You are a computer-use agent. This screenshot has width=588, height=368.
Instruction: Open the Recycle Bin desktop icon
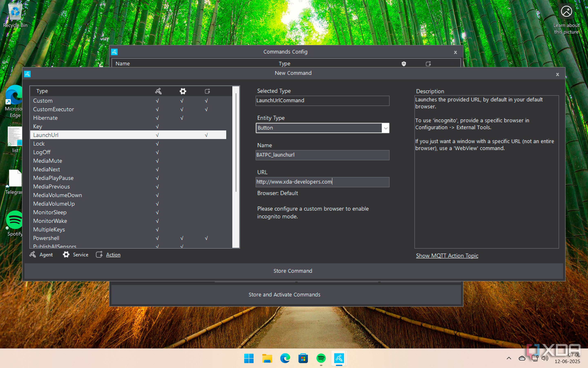coord(15,15)
